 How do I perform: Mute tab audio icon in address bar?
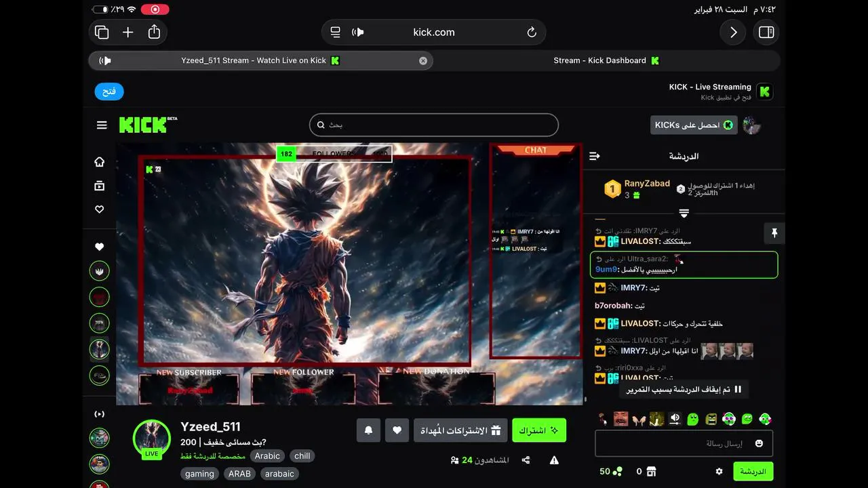click(358, 32)
